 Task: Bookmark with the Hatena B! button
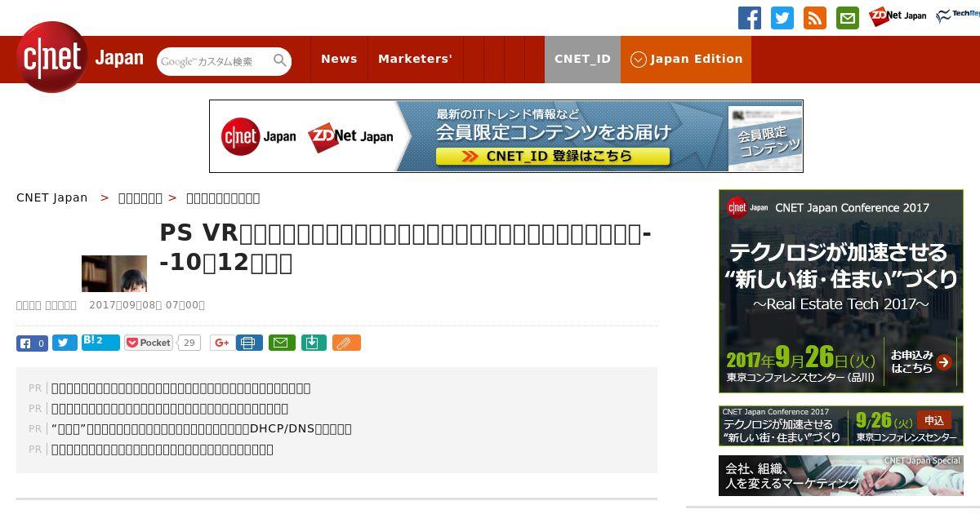[100, 343]
